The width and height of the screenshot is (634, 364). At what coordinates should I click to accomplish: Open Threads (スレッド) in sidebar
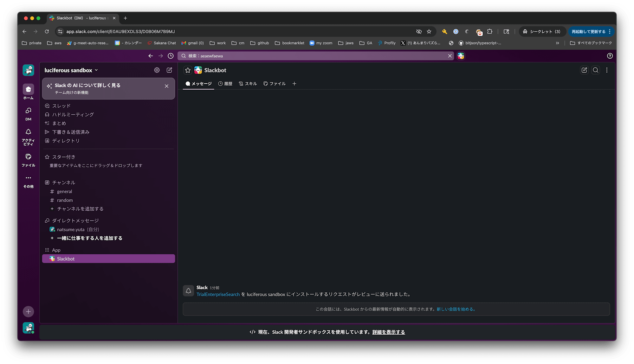tap(108, 106)
